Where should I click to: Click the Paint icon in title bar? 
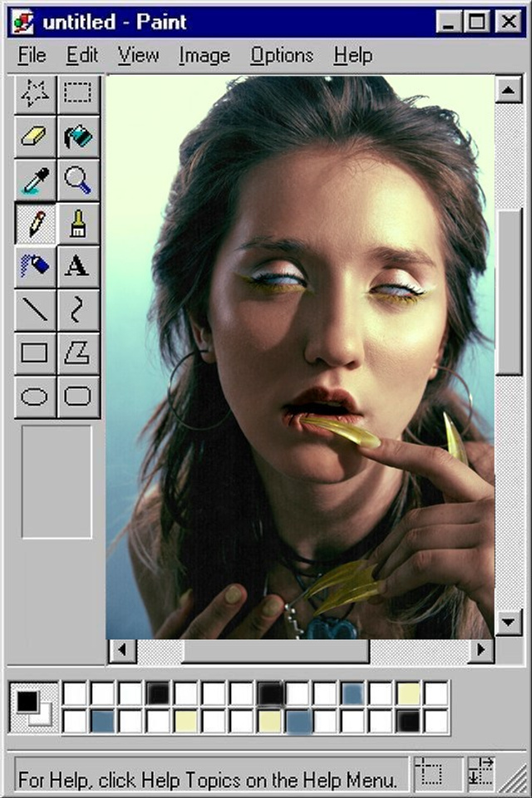(23, 22)
